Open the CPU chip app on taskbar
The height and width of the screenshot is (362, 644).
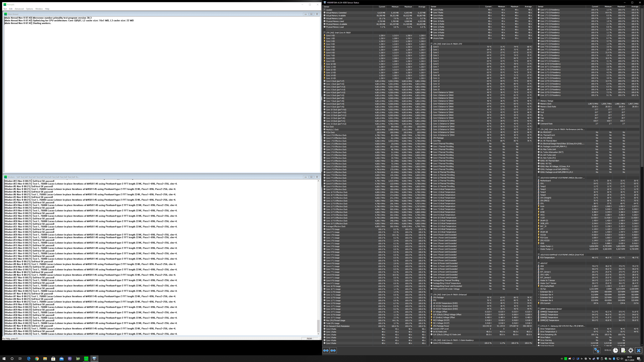pos(70,358)
